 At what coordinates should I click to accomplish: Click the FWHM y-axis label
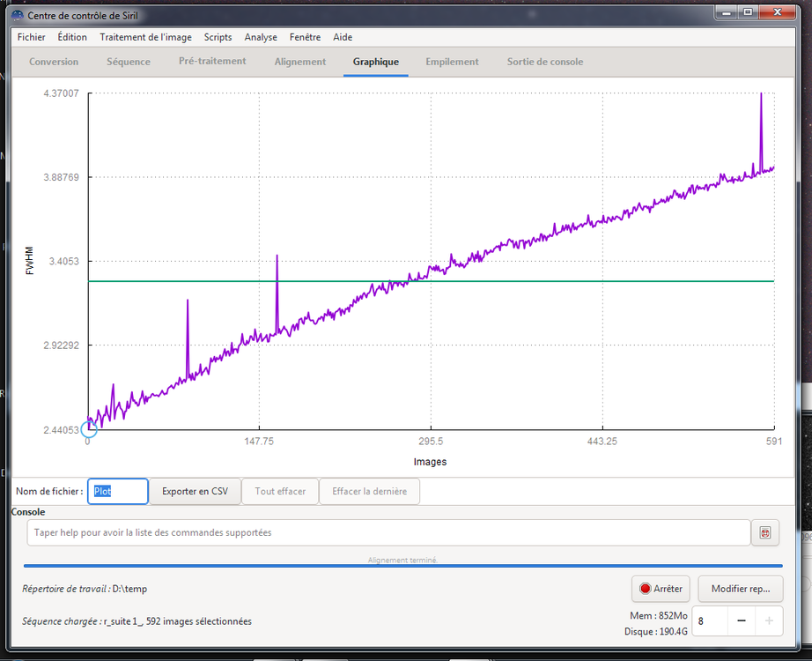30,261
